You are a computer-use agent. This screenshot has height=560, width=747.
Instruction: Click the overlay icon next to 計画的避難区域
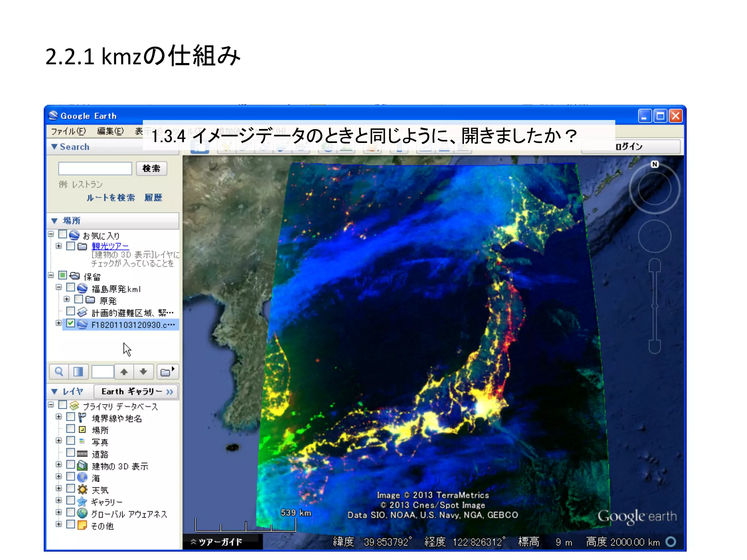coord(82,312)
